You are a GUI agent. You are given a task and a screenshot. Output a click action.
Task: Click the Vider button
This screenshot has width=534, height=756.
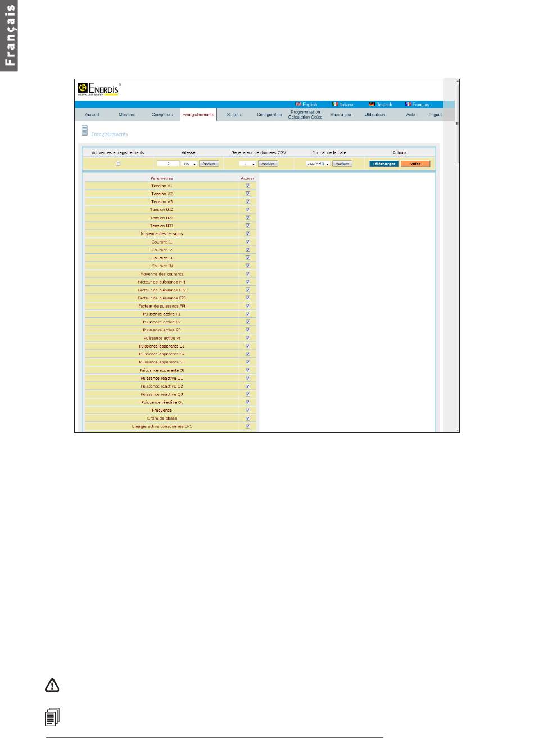click(x=415, y=164)
